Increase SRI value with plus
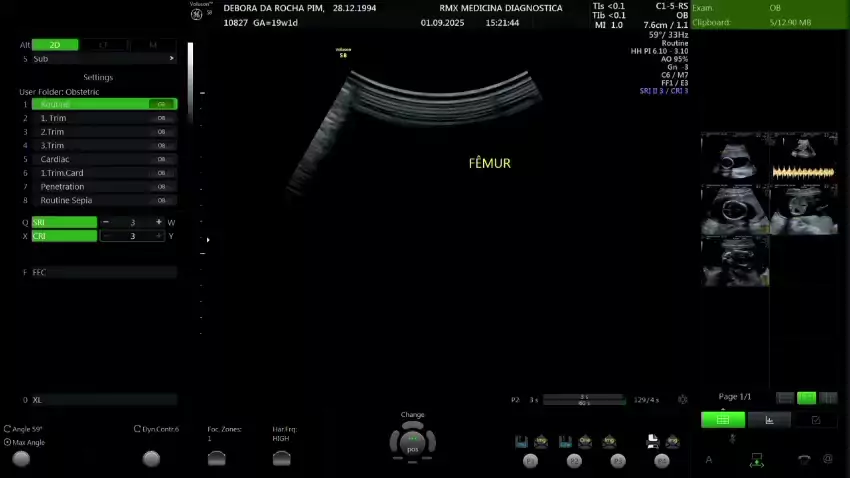This screenshot has width=850, height=478. (158, 222)
